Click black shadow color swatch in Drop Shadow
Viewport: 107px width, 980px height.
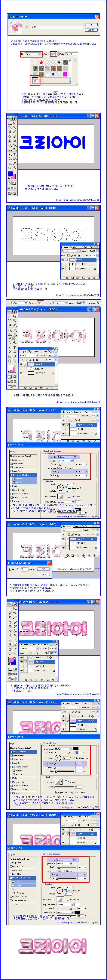coord(76,749)
